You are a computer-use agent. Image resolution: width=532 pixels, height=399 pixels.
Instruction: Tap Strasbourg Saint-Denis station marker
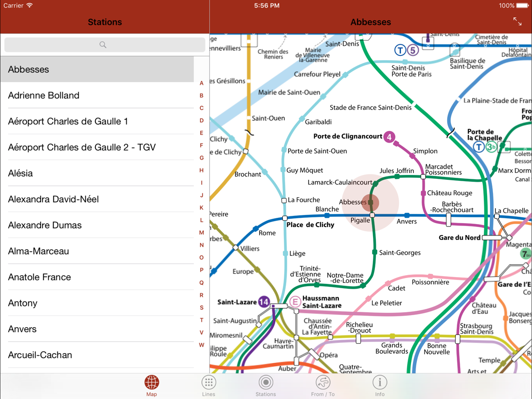pos(457,339)
